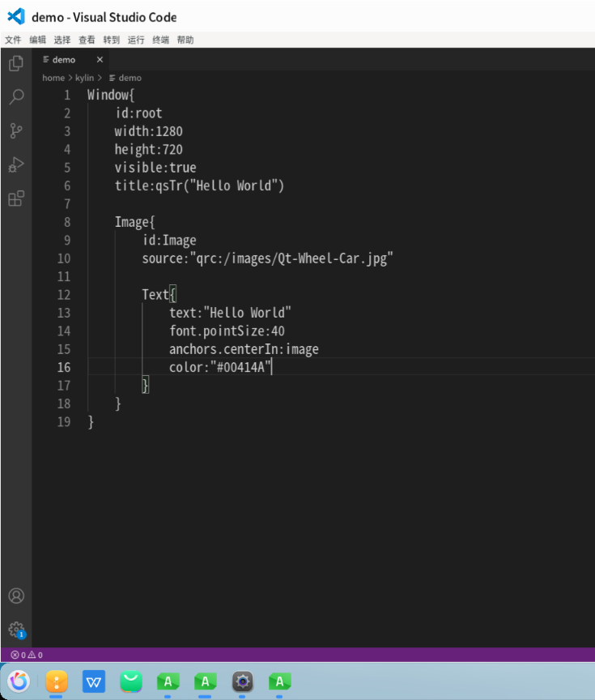Open the Explorer view in activity bar
The height and width of the screenshot is (700, 595).
pos(16,63)
